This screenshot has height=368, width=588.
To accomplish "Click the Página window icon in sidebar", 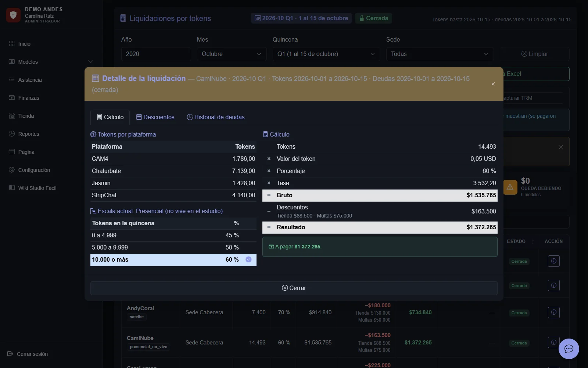I will (x=12, y=152).
